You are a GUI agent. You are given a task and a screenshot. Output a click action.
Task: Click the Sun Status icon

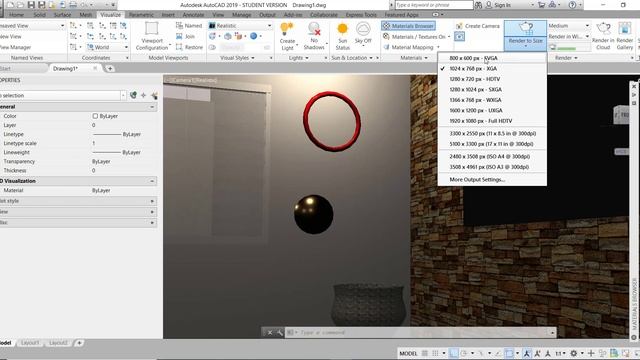pyautogui.click(x=342, y=29)
